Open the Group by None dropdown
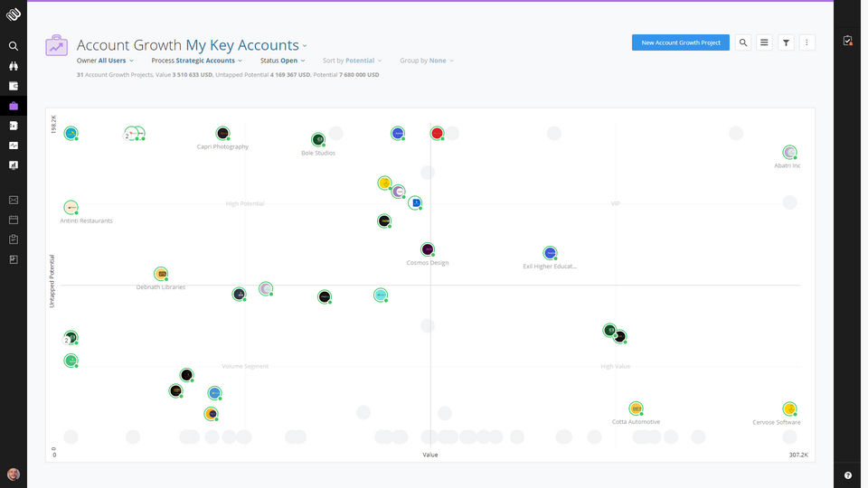 [426, 61]
